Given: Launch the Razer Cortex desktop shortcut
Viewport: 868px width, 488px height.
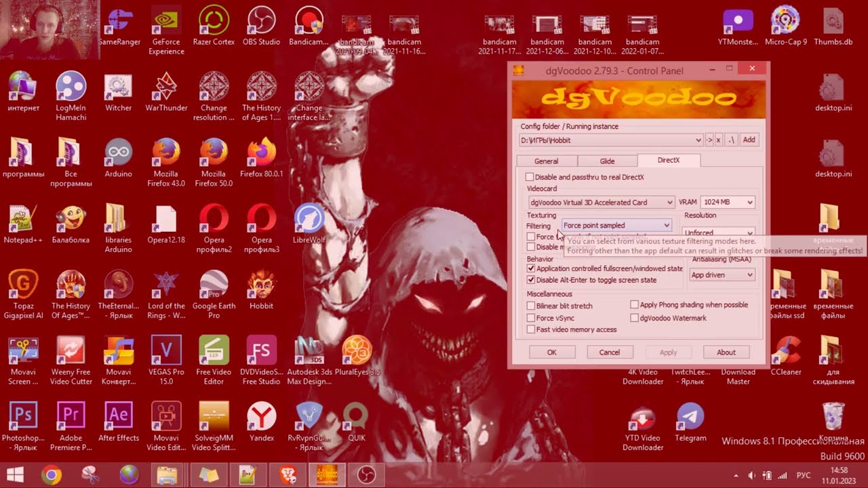Looking at the screenshot, I should (x=214, y=26).
